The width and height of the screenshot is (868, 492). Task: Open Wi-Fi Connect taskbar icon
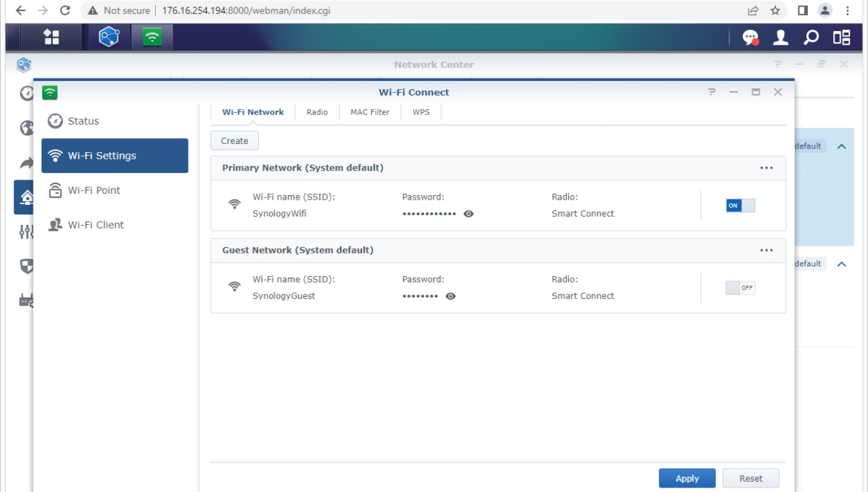tap(151, 37)
